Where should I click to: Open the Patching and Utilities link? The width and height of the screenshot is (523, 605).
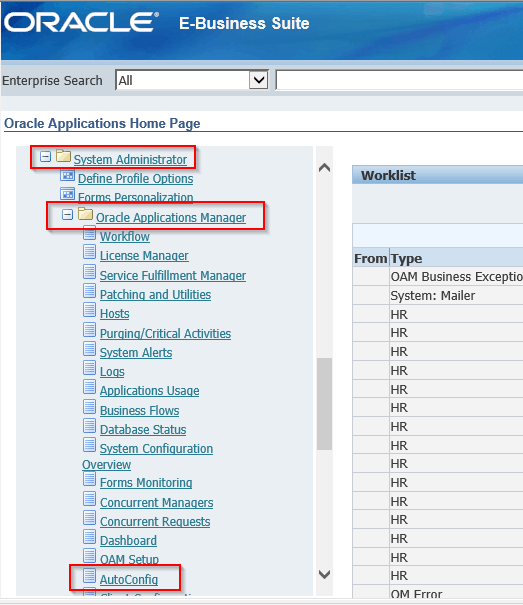coord(155,295)
